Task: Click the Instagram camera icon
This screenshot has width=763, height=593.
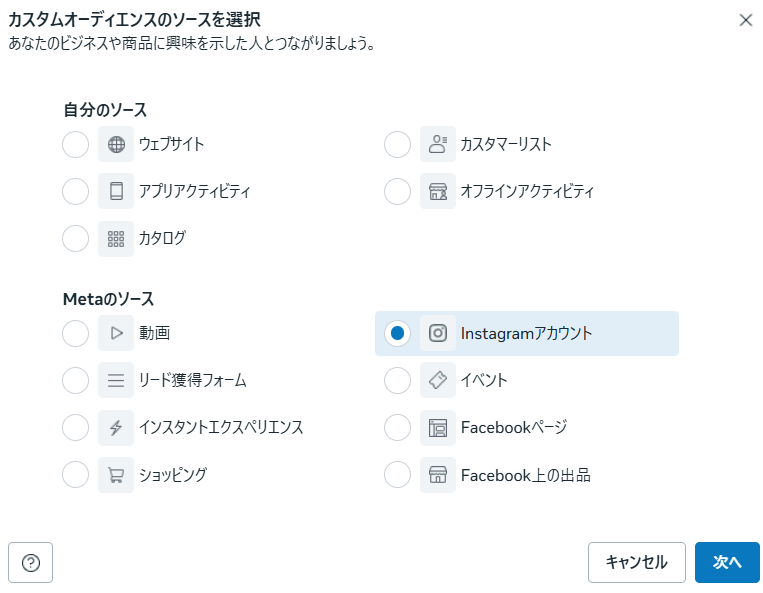Action: [x=438, y=333]
